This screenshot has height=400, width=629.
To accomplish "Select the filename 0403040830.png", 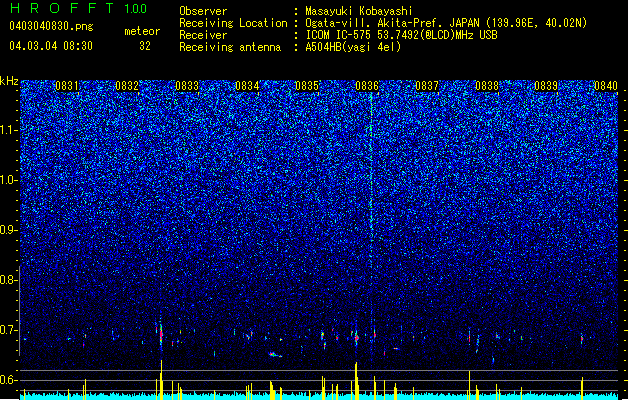I will pyautogui.click(x=51, y=26).
